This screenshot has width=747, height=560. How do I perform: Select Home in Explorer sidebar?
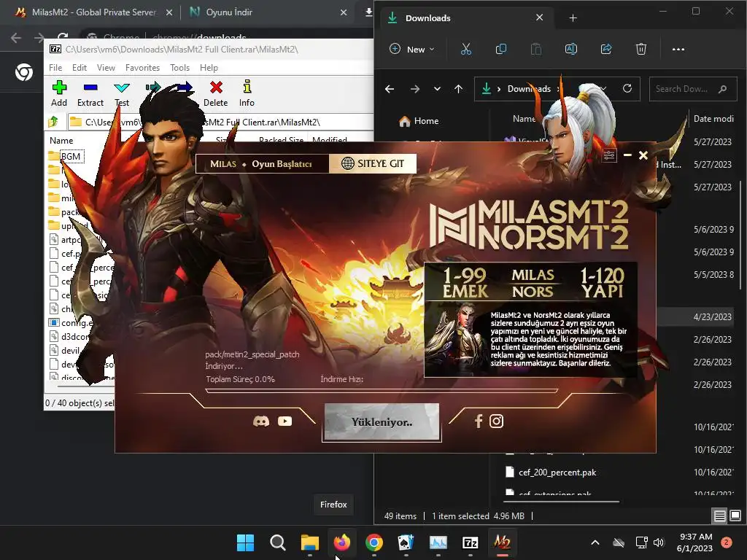(419, 121)
